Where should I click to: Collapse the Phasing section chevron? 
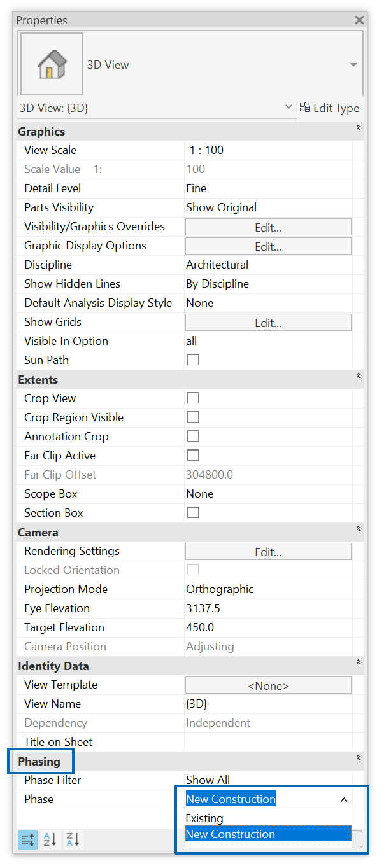coord(358,758)
